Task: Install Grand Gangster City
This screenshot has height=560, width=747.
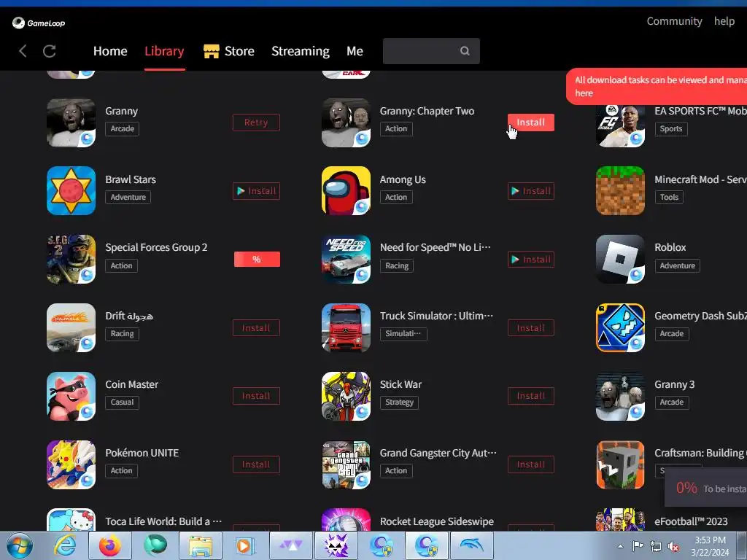Action: click(531, 464)
